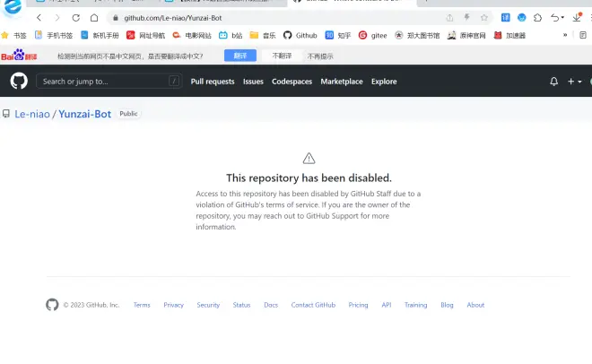
Task: Open the notifications bell
Action: (x=553, y=82)
